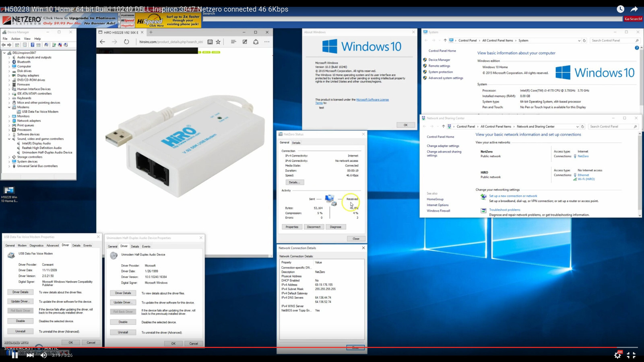
Task: Open Device Manager File menu
Action: coord(5,39)
